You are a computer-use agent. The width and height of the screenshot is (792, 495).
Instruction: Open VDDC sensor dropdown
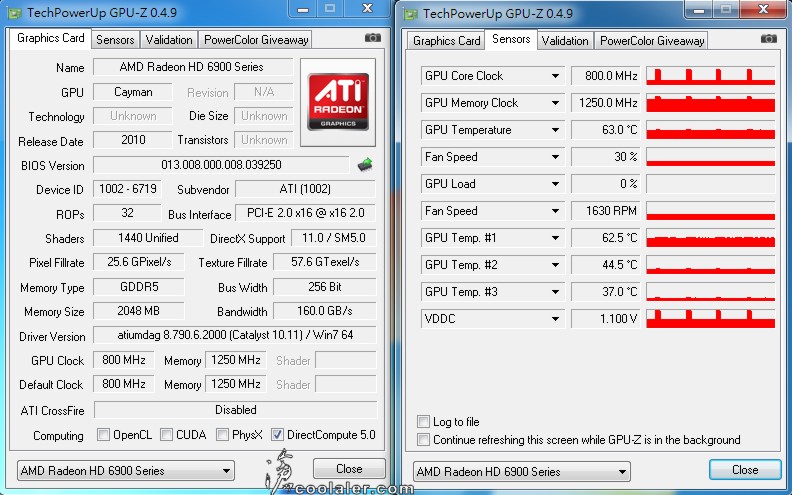click(555, 319)
